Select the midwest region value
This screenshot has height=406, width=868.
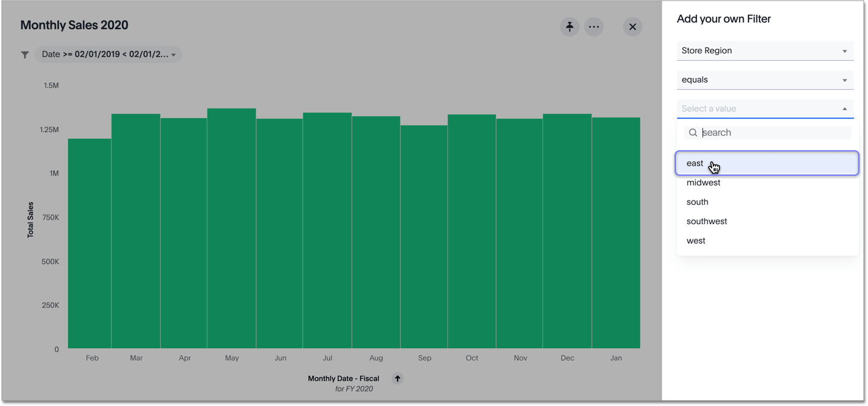(x=703, y=182)
